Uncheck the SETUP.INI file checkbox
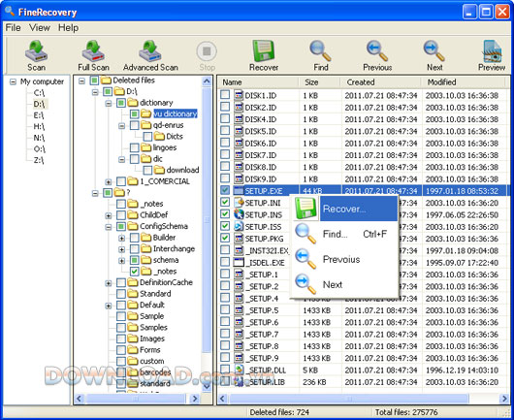Viewport: 514px width, 420px height. tap(225, 203)
